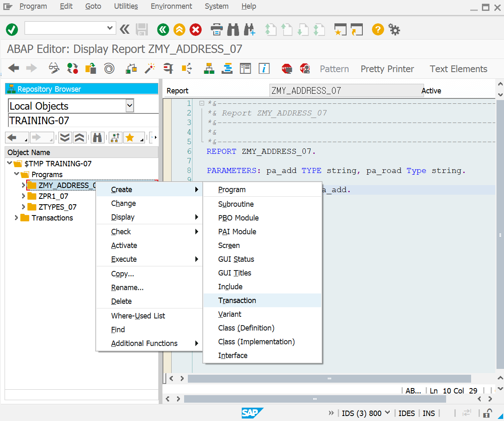Open Additional Functions submenu

click(x=149, y=343)
